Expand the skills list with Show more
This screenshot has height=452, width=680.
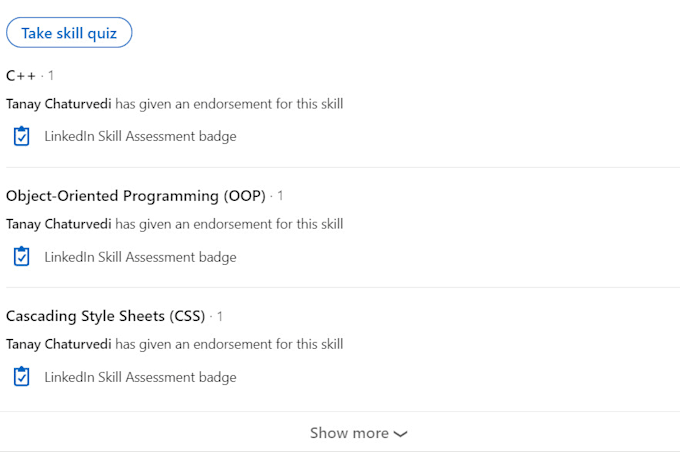358,433
